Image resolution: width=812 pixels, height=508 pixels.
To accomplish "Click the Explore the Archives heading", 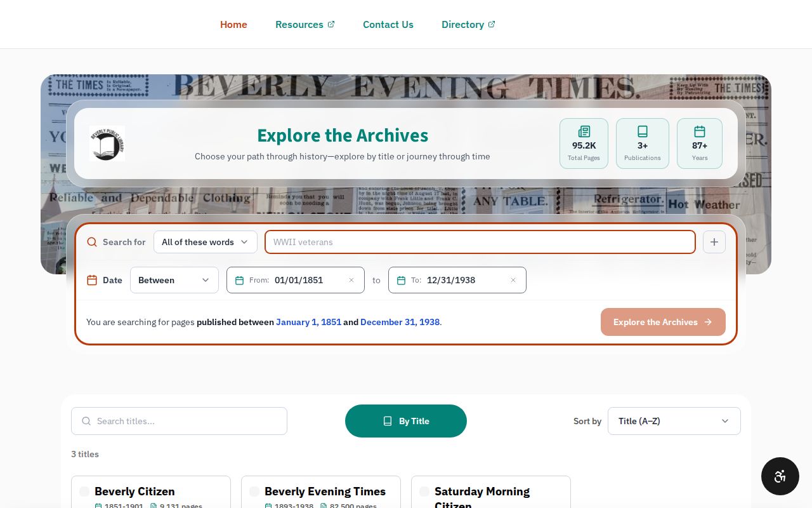I will [343, 135].
